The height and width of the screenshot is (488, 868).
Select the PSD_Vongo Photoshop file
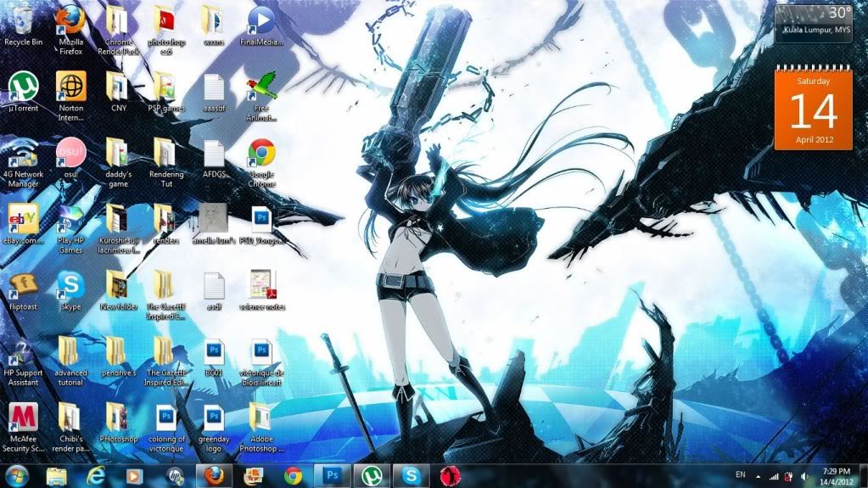click(261, 224)
